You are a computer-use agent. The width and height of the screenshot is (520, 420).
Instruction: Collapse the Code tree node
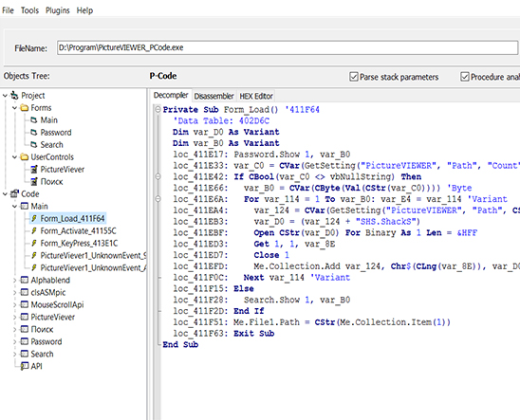pos(5,193)
